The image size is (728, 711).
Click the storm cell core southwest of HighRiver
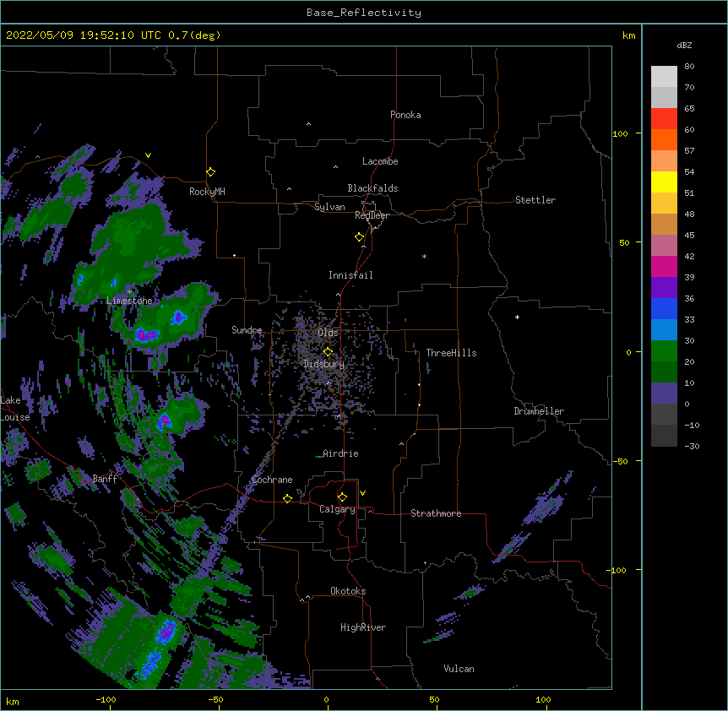coord(166,631)
